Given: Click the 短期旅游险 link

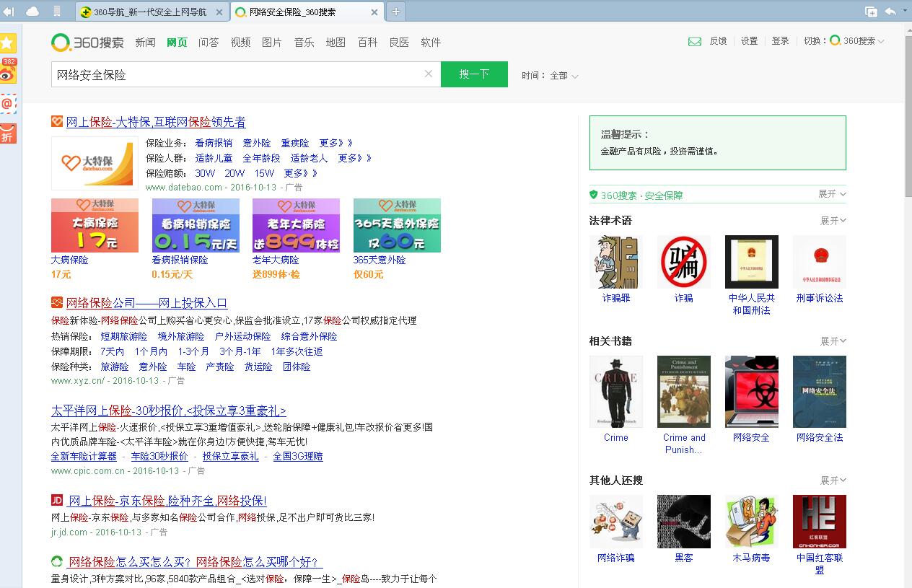Looking at the screenshot, I should click(x=124, y=336).
